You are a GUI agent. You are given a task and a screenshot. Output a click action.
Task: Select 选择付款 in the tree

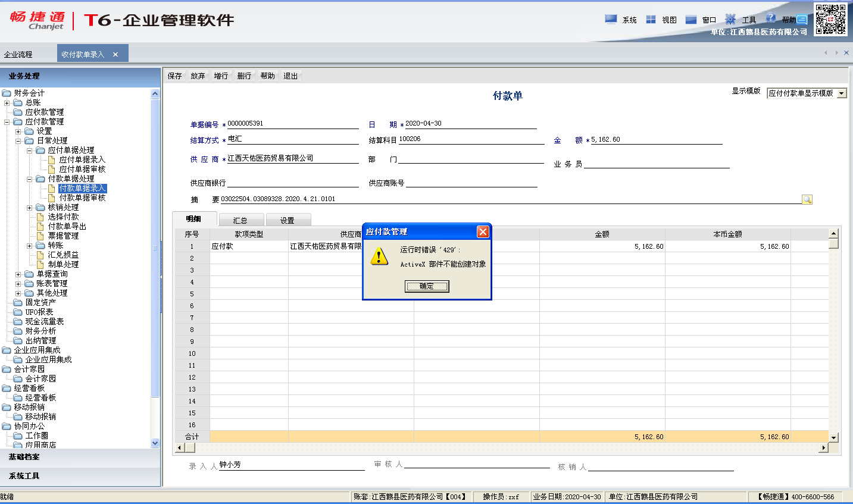click(63, 217)
